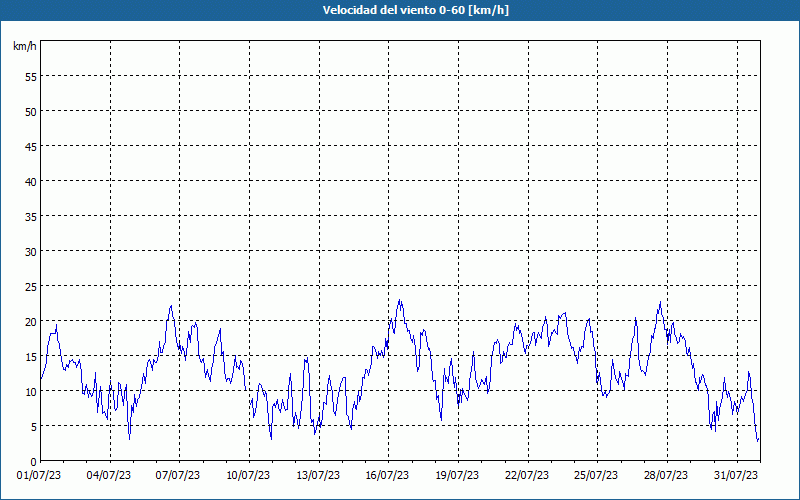Click the date label 01/07/23
This screenshot has width=800, height=500.
pyautogui.click(x=39, y=475)
